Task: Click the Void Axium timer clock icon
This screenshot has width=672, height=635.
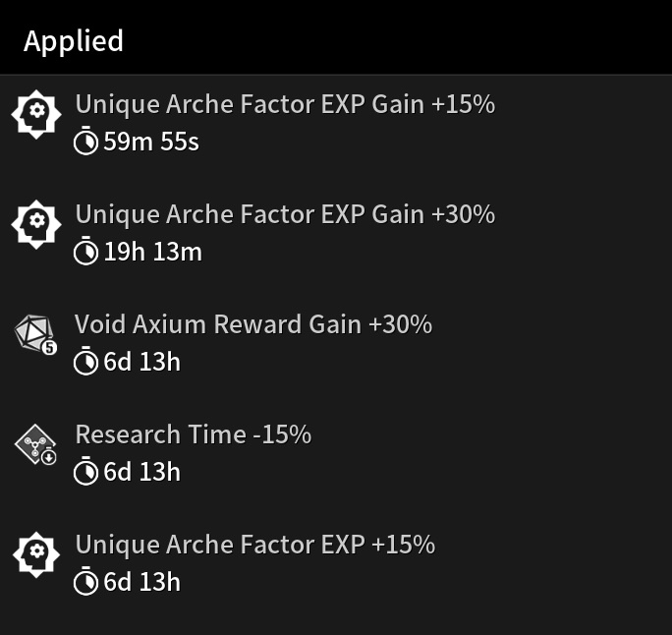Action: pyautogui.click(x=85, y=361)
